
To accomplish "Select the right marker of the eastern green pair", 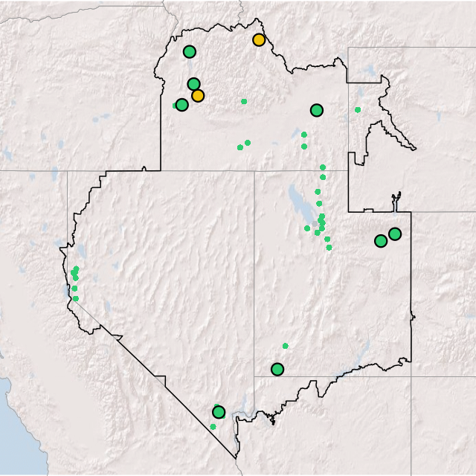I will [395, 234].
